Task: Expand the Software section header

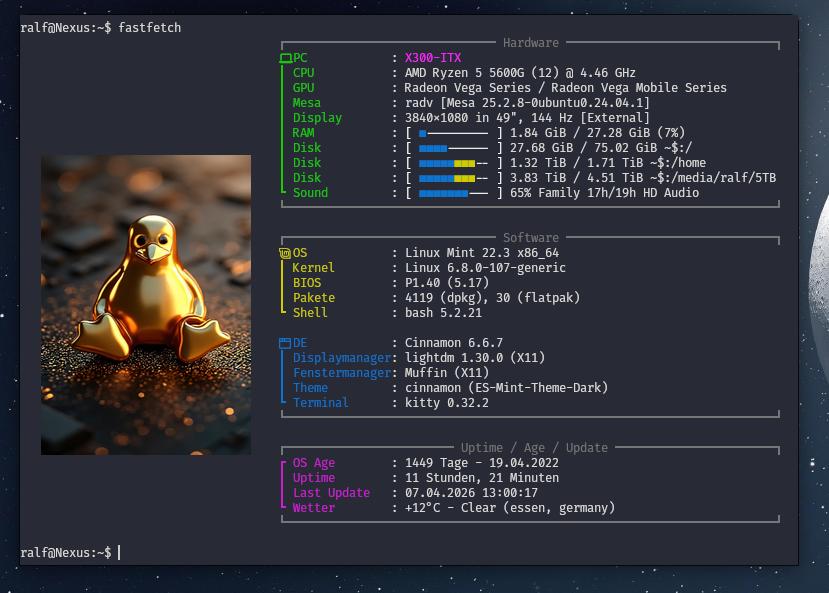Action: coord(529,237)
